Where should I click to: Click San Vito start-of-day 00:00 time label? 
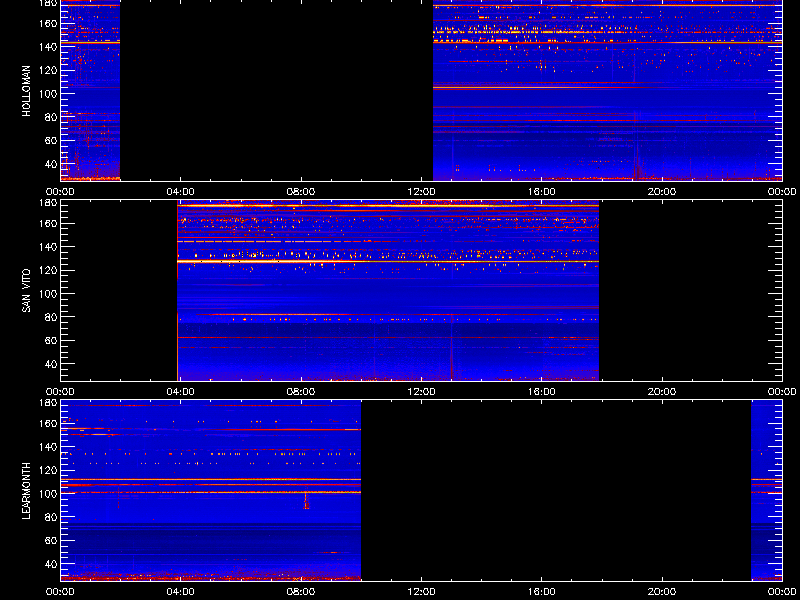tap(60, 392)
